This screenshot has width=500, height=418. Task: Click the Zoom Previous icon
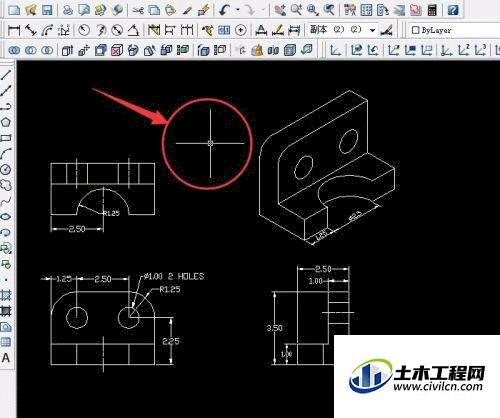click(329, 10)
